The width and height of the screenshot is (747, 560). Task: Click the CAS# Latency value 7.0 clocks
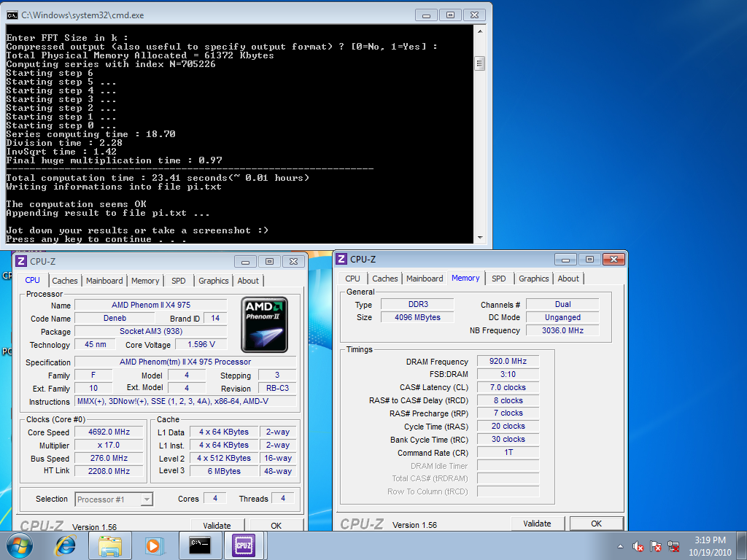(x=508, y=387)
